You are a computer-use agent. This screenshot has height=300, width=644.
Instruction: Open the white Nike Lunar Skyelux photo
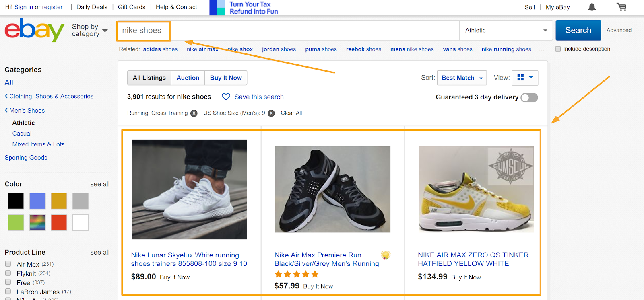coord(189,189)
